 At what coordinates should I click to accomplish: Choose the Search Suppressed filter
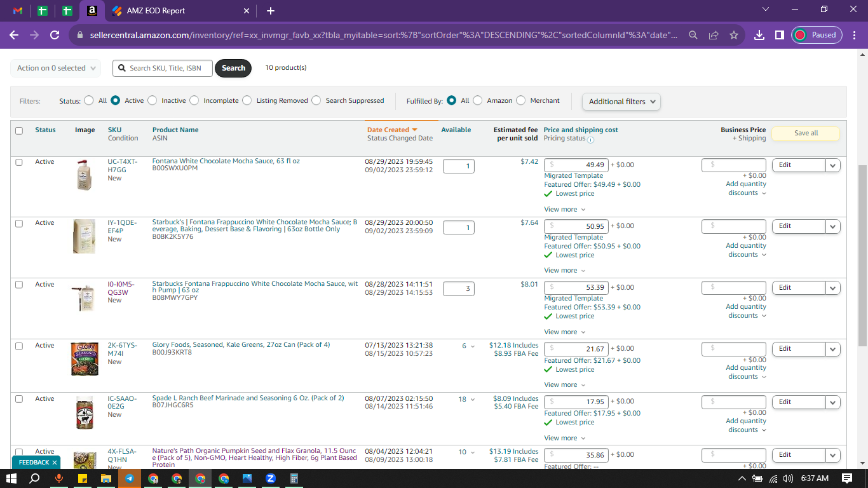(316, 100)
